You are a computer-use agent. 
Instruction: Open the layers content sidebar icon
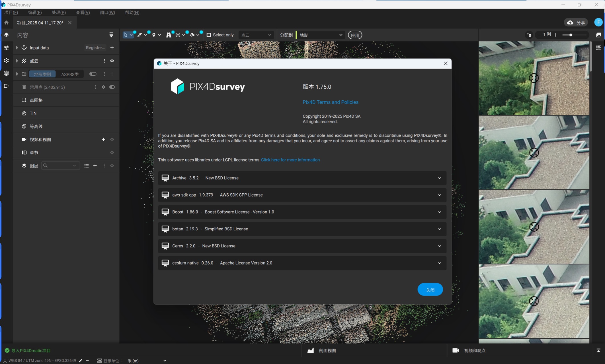point(6,35)
